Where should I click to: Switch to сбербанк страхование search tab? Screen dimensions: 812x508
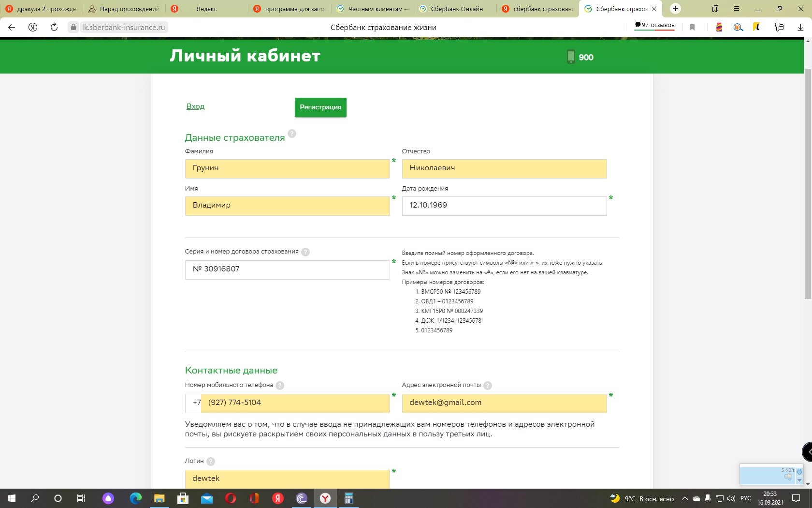[x=538, y=9]
